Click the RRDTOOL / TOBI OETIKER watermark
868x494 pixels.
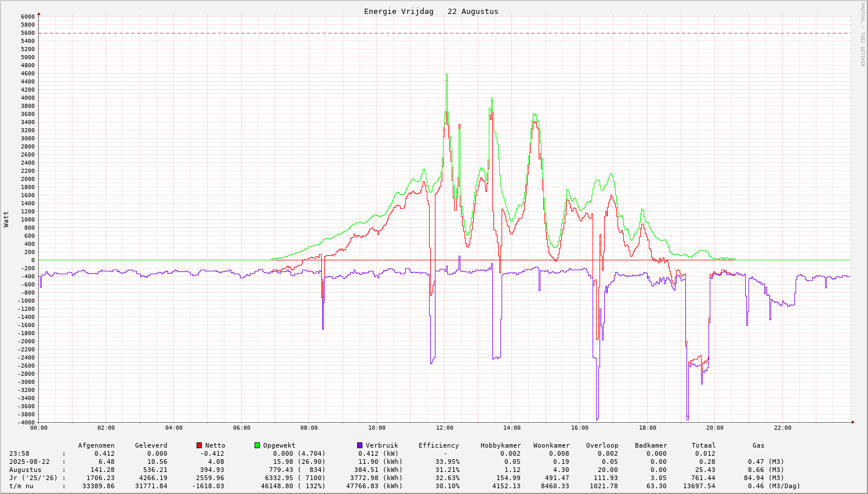(862, 35)
